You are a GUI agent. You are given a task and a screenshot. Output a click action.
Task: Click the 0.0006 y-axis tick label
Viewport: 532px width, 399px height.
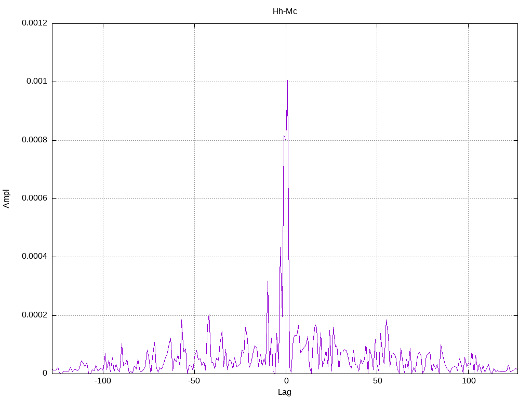coord(35,198)
